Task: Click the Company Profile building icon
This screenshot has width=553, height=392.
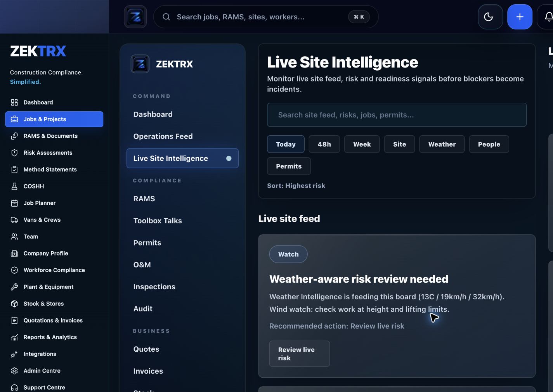Action: [x=14, y=253]
